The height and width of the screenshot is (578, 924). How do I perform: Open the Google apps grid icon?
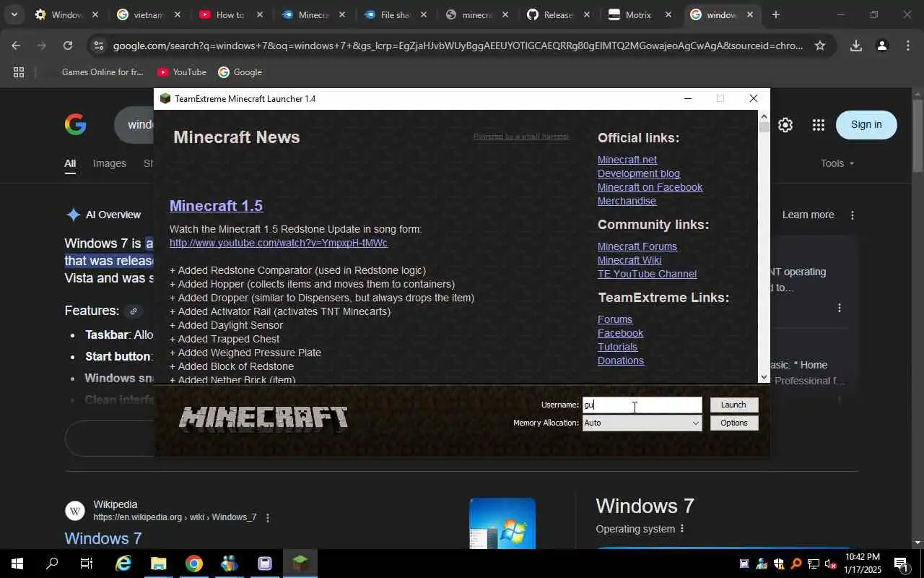click(x=818, y=125)
